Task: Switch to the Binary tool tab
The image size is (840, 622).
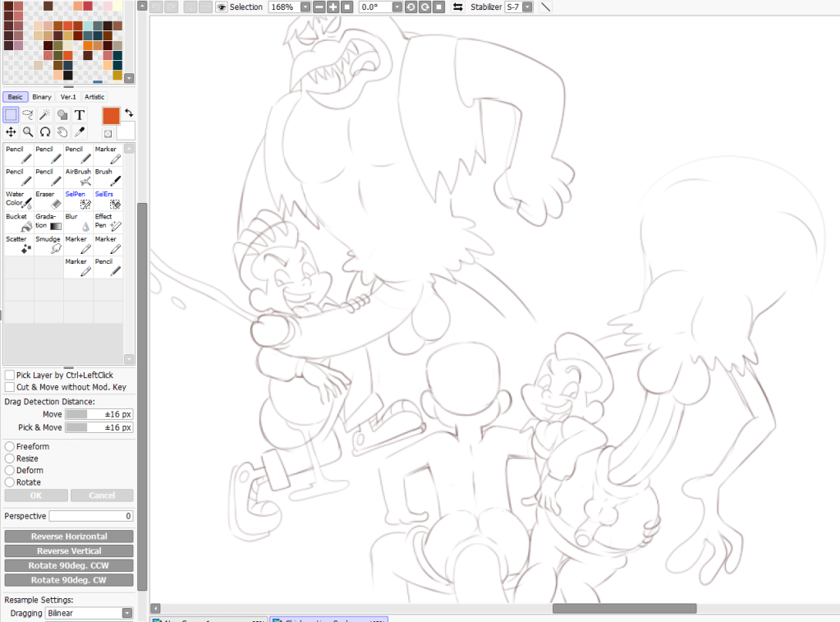Action: [42, 97]
